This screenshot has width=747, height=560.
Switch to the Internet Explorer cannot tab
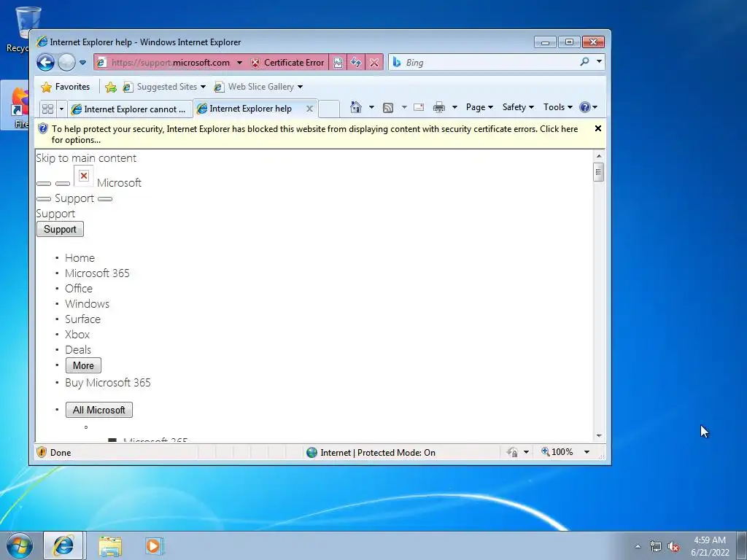click(130, 109)
